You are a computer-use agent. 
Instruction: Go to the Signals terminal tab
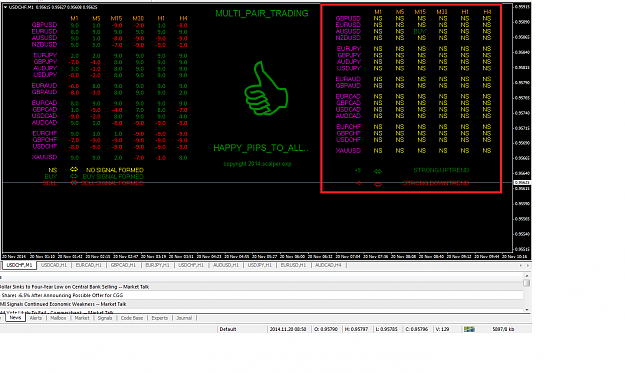(105, 318)
